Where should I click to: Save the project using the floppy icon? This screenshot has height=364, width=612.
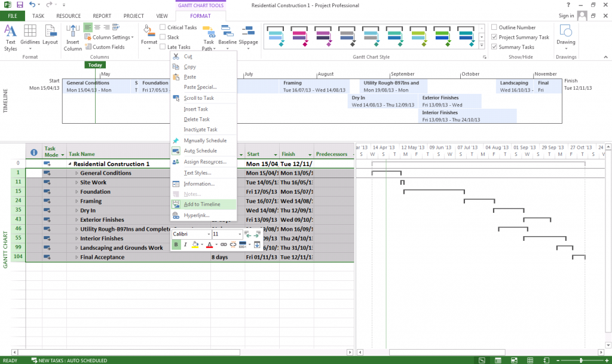pyautogui.click(x=20, y=5)
